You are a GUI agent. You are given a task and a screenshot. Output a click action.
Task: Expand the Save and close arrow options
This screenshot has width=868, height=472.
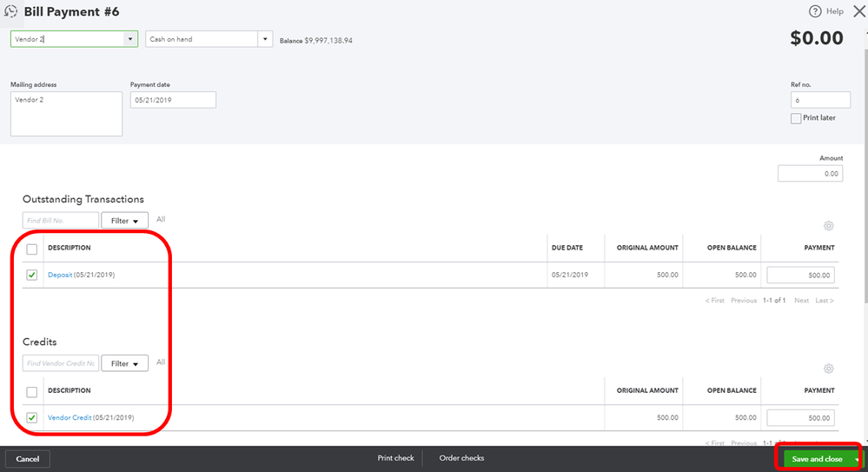(857, 459)
